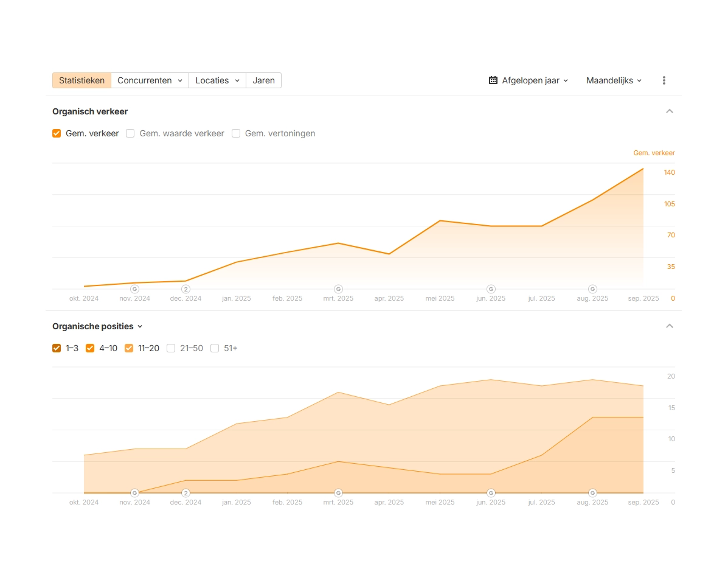Select the Statistieken tab
This screenshot has height=580, width=728.
81,80
